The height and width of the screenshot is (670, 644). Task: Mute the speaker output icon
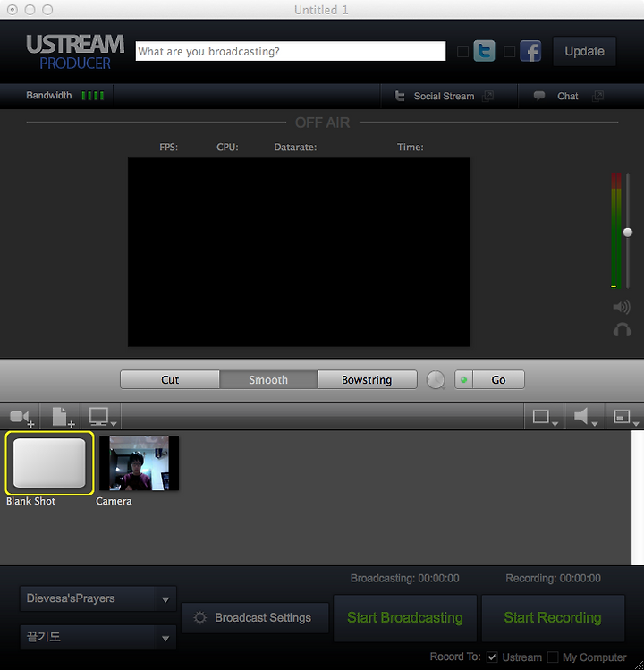coord(622,307)
